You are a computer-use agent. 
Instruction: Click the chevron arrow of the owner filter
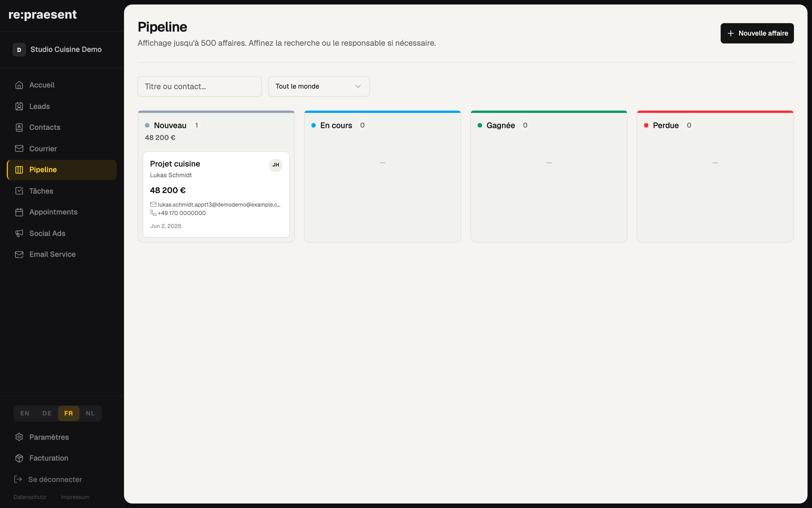point(358,86)
